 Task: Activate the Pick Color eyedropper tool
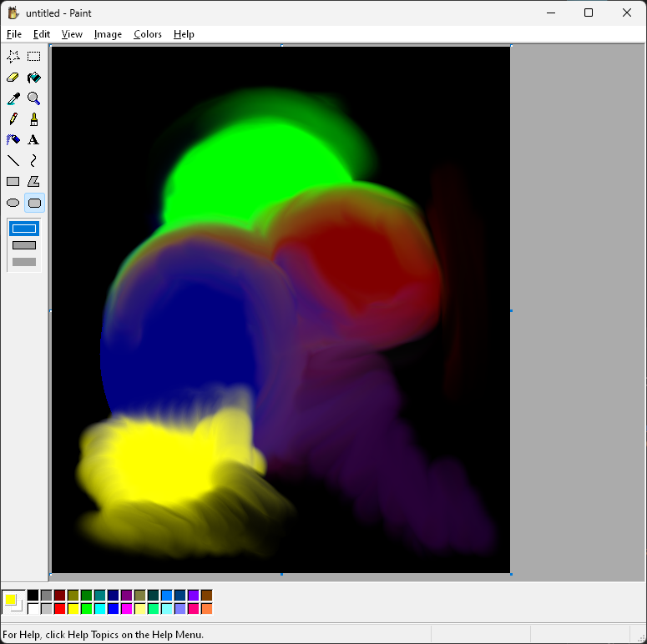[13, 98]
